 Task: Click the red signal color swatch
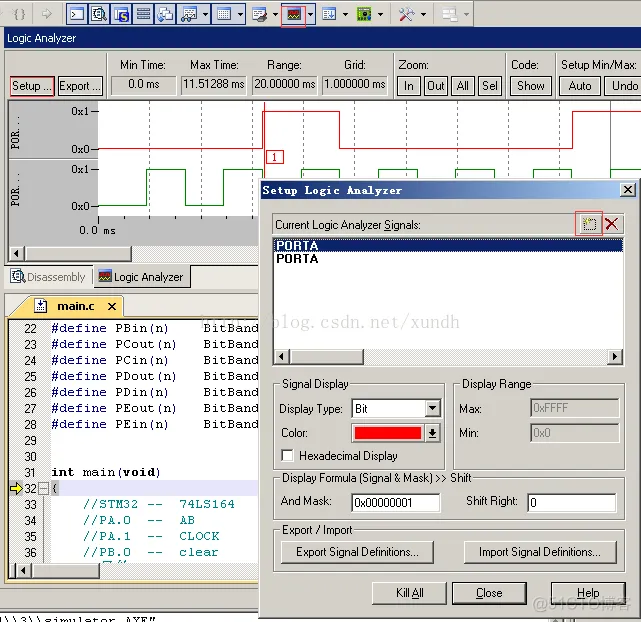point(388,433)
